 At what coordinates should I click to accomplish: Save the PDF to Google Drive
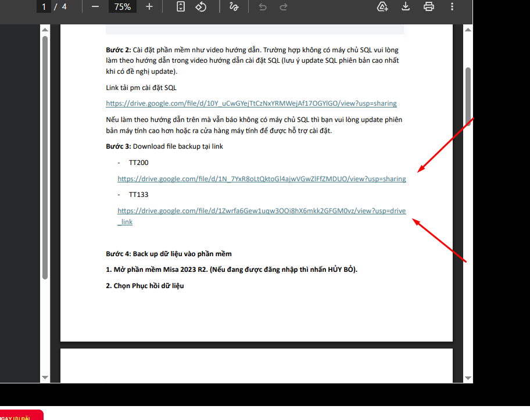click(382, 6)
